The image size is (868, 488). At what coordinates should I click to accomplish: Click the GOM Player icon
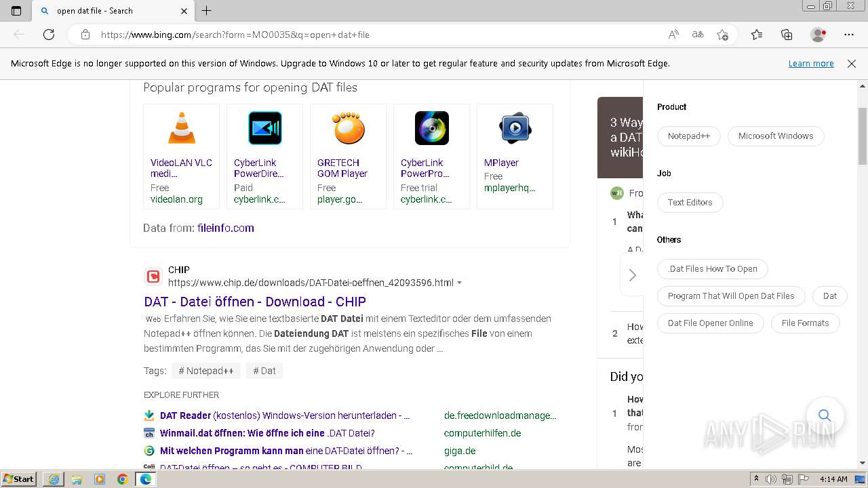pyautogui.click(x=349, y=128)
